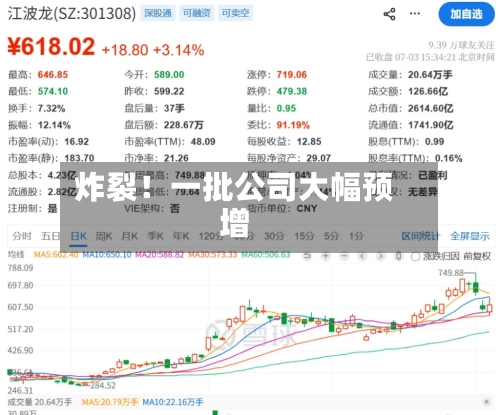Screen dimensions: 500x415
Task: Click the 委比 value 91.19%
Action: tap(293, 125)
